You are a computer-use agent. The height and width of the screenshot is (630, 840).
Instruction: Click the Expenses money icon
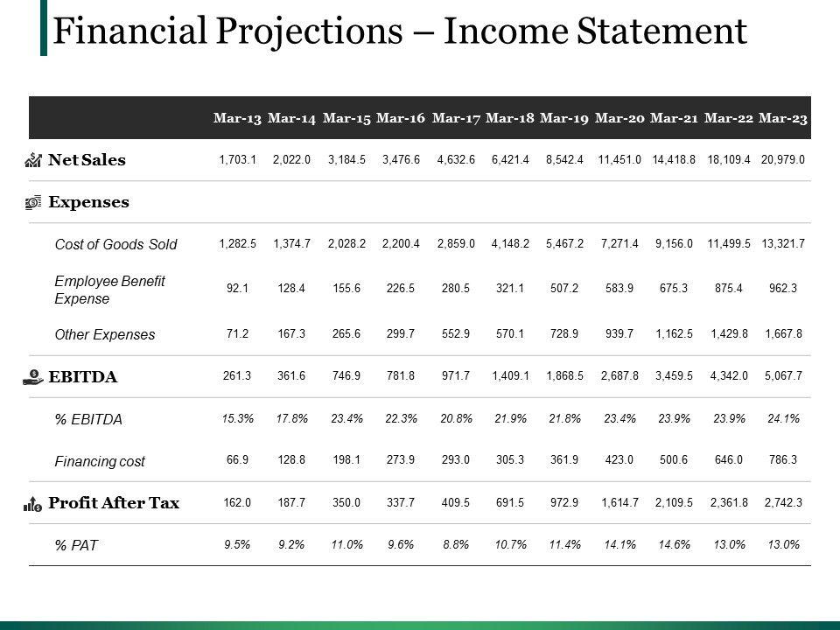point(35,202)
